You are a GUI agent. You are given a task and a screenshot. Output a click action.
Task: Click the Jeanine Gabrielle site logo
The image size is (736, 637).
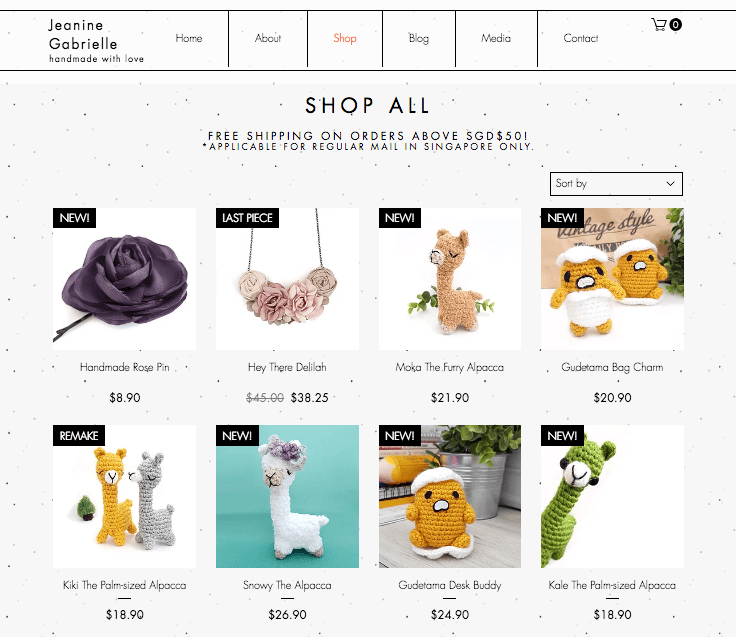point(96,40)
